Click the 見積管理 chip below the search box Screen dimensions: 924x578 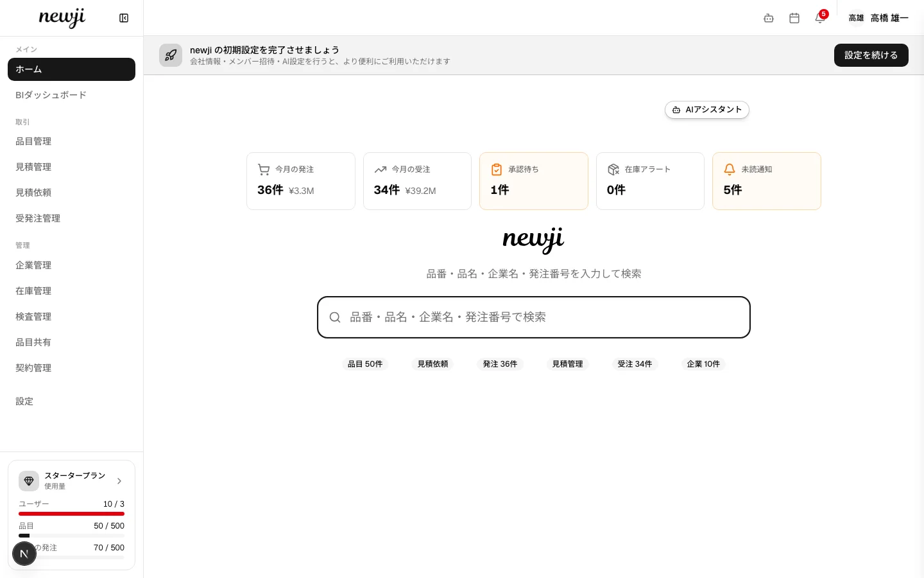point(568,364)
